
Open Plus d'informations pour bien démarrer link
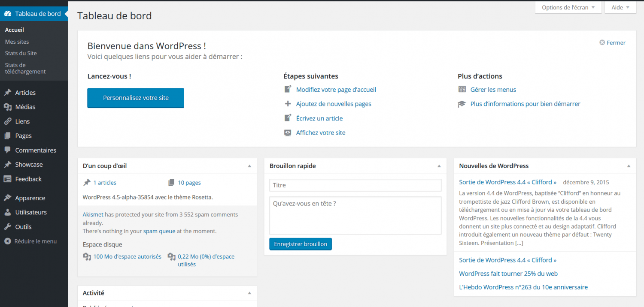[x=526, y=104]
